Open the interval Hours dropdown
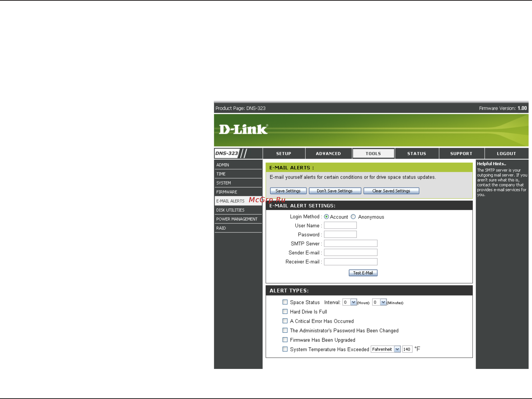This screenshot has width=532, height=399. pyautogui.click(x=349, y=302)
